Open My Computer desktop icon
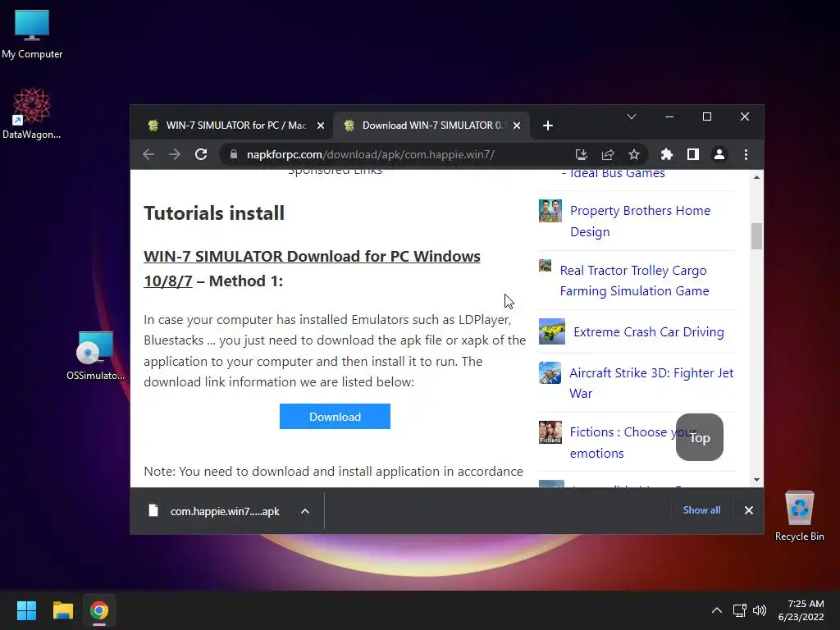 (32, 34)
